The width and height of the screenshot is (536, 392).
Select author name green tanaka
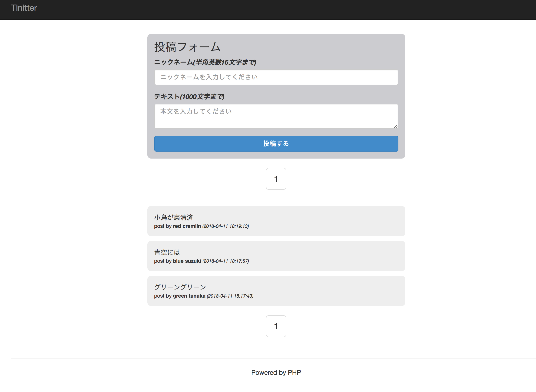point(189,296)
